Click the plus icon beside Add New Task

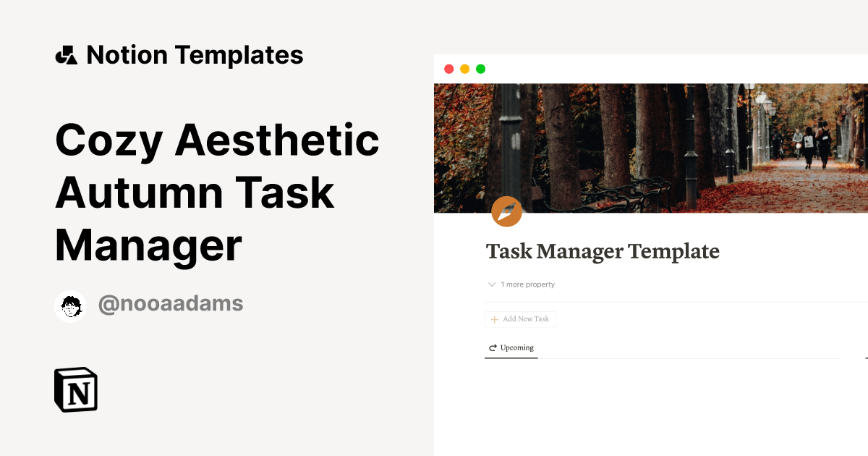494,319
